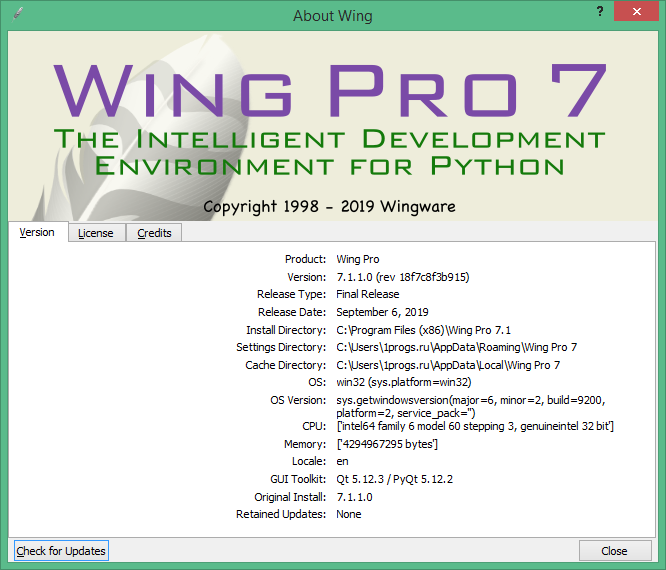Click install path 'C:\Program Files (x86)\Wing Pro 7.1'
The height and width of the screenshot is (570, 666).
tap(423, 330)
